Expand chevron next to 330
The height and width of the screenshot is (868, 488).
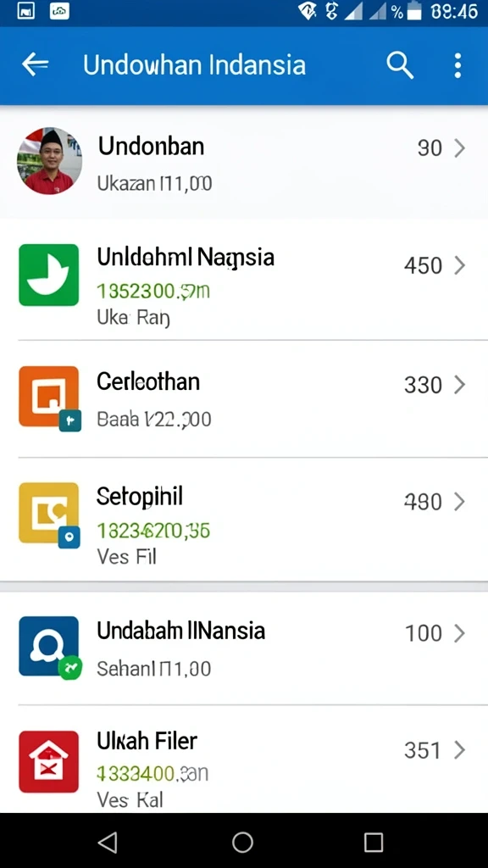[x=460, y=385]
